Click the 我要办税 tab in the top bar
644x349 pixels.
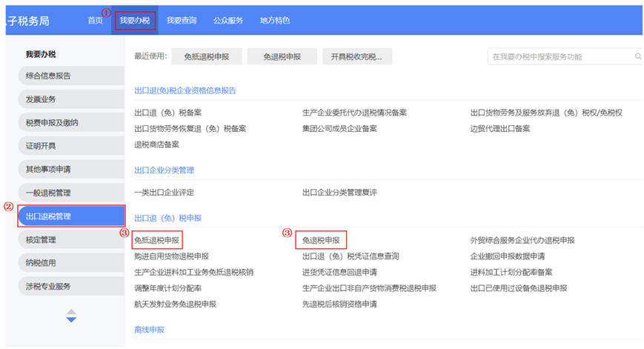[135, 20]
